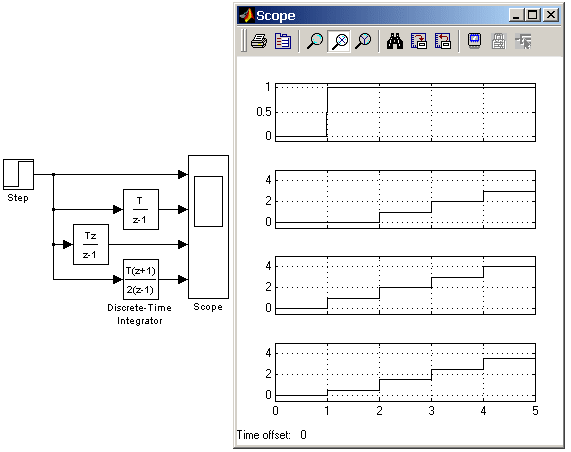Image resolution: width=571 pixels, height=452 pixels.
Task: Open the Scope Parameters icon
Action: 283,41
